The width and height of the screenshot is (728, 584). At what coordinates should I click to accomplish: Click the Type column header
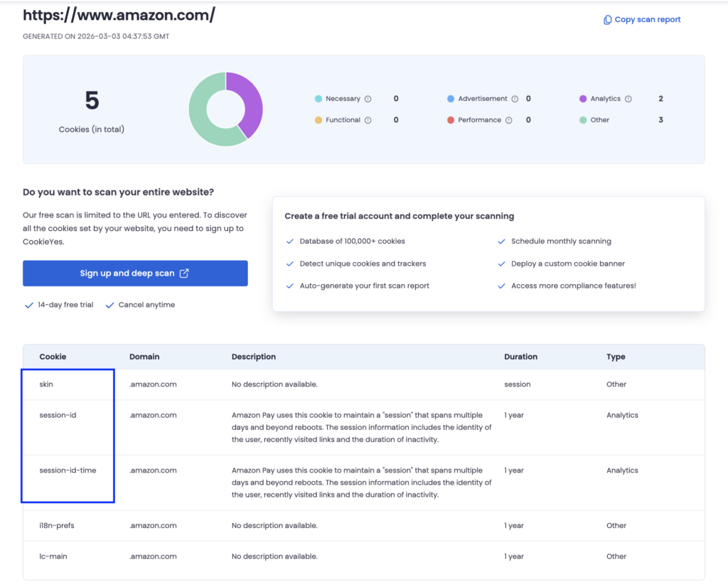[x=616, y=357]
